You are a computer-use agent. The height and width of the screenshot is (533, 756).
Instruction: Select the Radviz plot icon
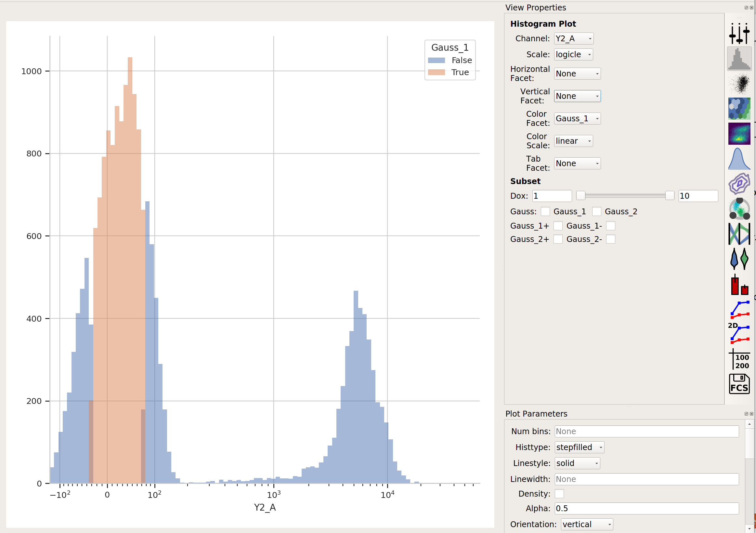pyautogui.click(x=739, y=208)
